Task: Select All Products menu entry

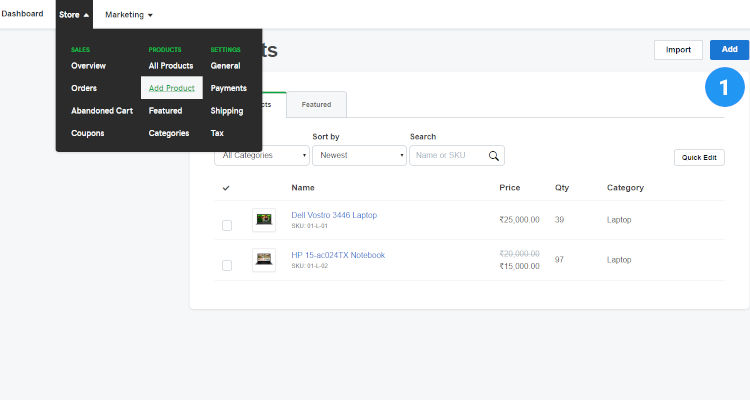Action: (x=171, y=66)
